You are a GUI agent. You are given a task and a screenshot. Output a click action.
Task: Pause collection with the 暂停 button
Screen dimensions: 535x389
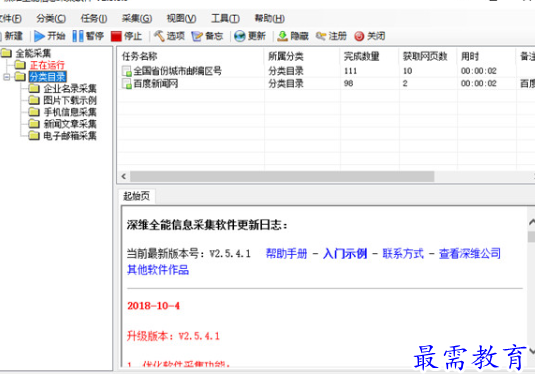[x=88, y=36]
